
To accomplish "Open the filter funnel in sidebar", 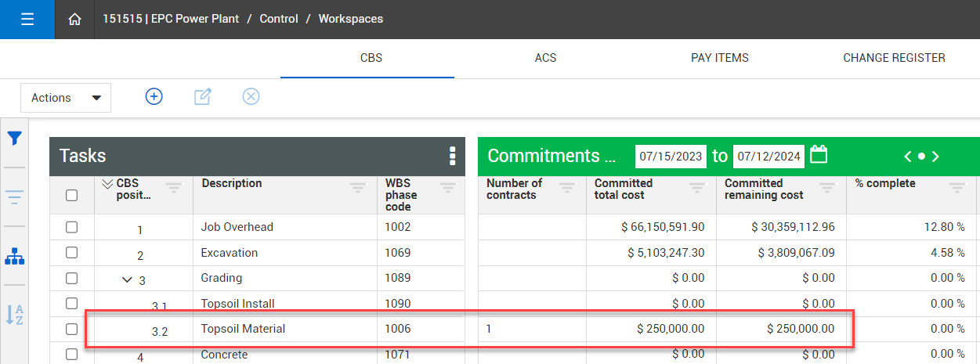I will 14,139.
